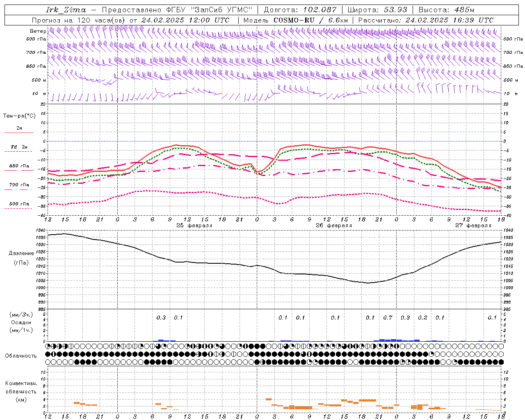Image resolution: width=525 pixels, height=420 pixels.
Task: Select the text Предоставлено ФГБУ "ЗапСиб УГМС"
Action: click(x=177, y=10)
